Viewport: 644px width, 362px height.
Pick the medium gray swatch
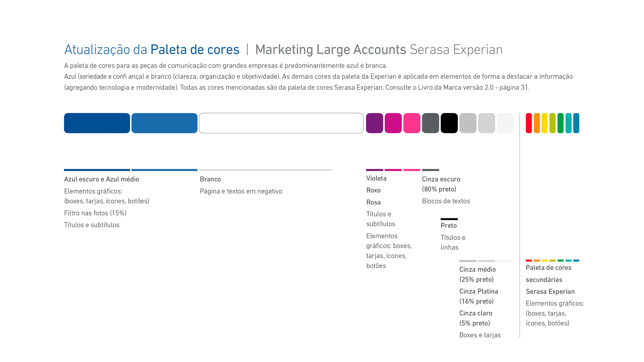468,123
